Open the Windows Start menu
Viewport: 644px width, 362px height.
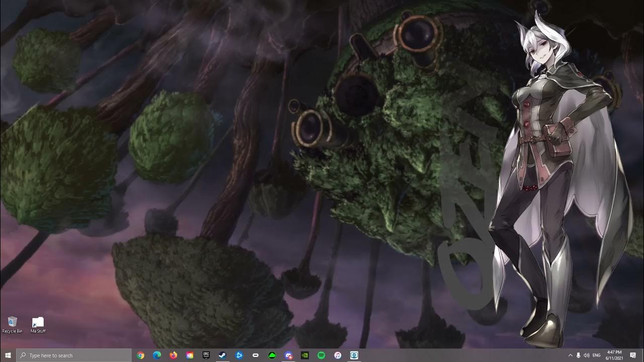tap(8, 355)
